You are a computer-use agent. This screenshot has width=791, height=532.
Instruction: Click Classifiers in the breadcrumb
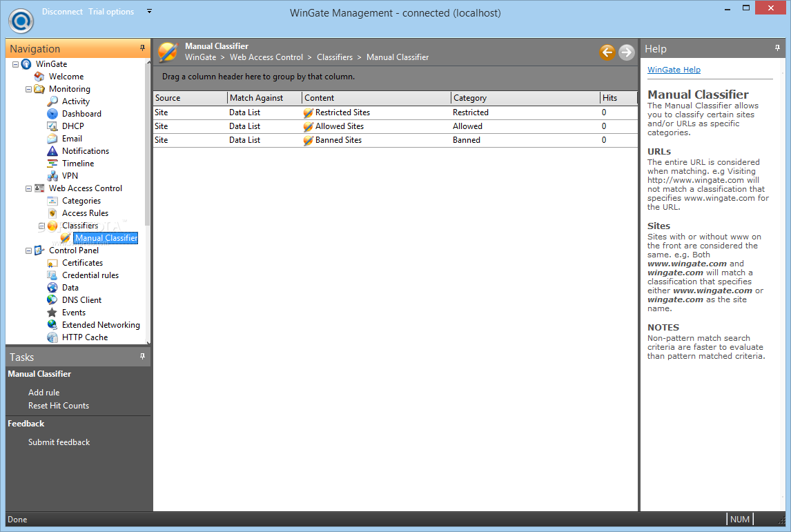point(335,57)
